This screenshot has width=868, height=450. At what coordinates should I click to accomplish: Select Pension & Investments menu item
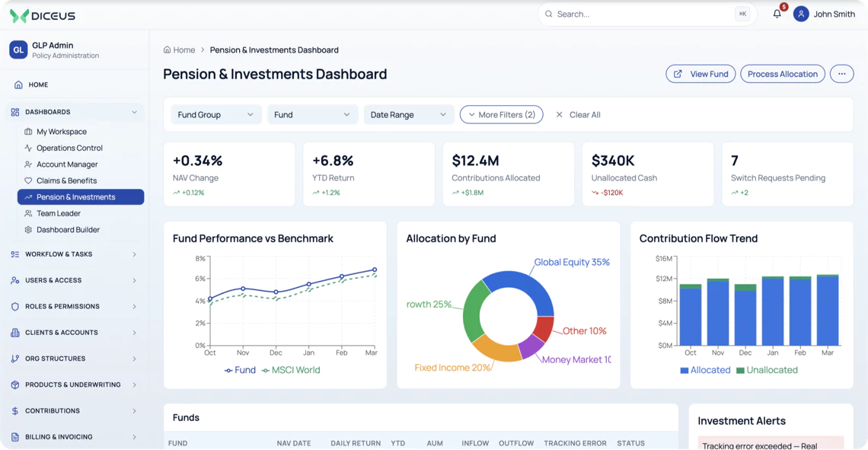(81, 197)
